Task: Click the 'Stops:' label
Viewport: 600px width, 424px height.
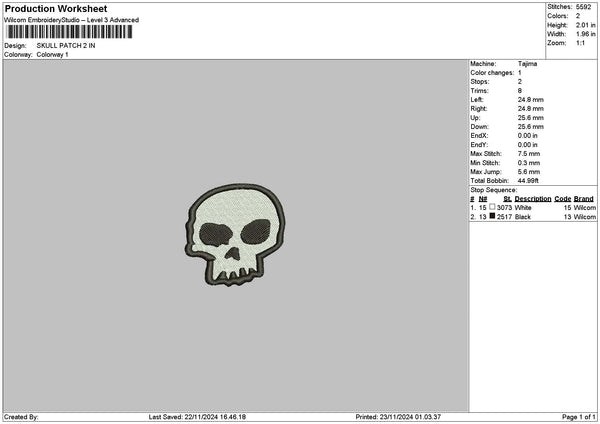Action: [480, 82]
